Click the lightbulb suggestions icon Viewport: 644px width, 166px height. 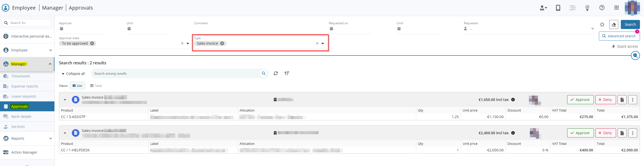[x=587, y=8]
